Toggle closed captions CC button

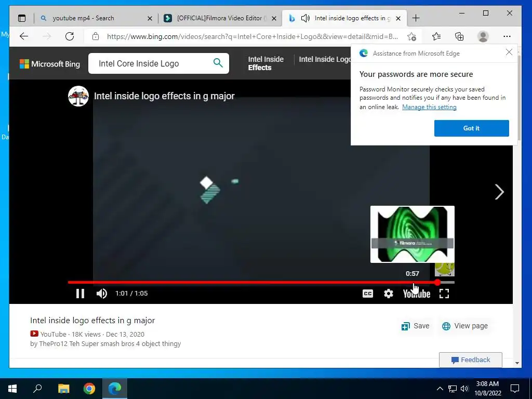tap(368, 294)
